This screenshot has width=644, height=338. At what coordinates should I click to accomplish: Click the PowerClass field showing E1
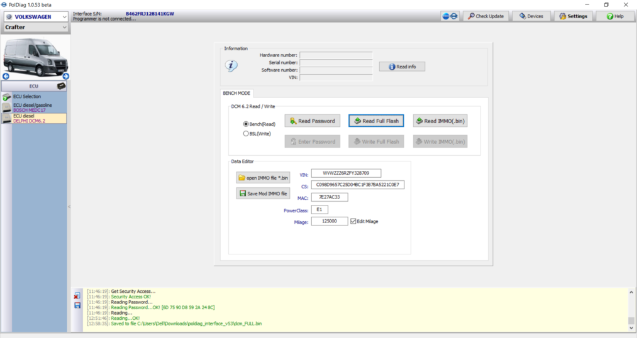click(x=319, y=210)
